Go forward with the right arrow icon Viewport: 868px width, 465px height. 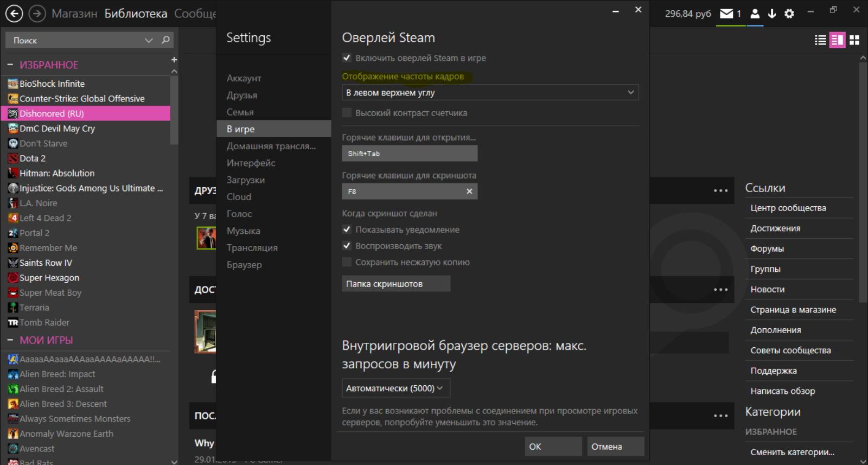[x=37, y=14]
